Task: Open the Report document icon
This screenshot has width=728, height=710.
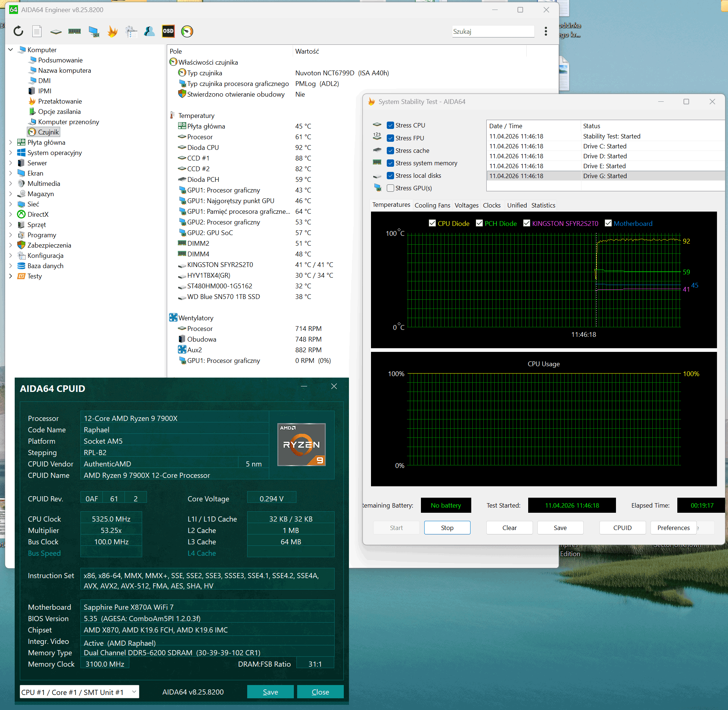Action: (37, 31)
